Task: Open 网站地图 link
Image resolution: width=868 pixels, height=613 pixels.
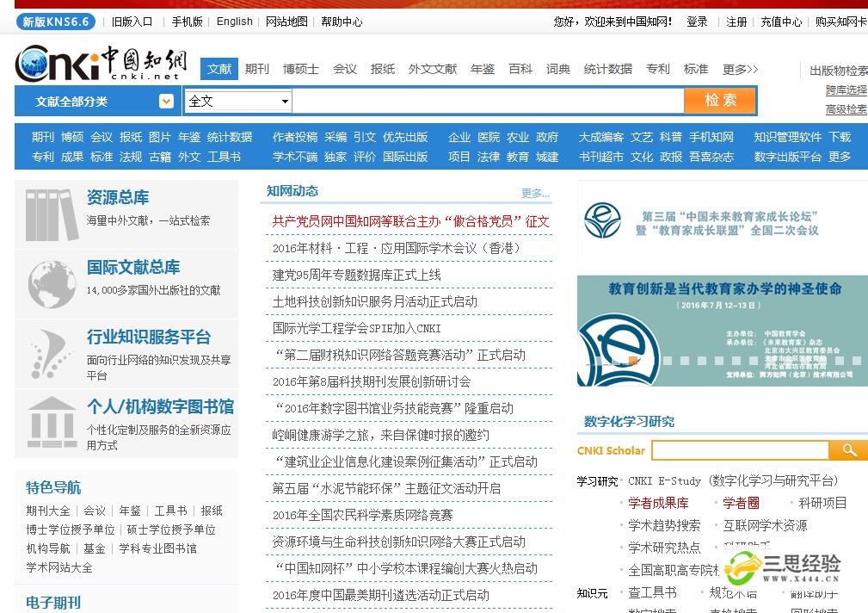Action: (286, 22)
